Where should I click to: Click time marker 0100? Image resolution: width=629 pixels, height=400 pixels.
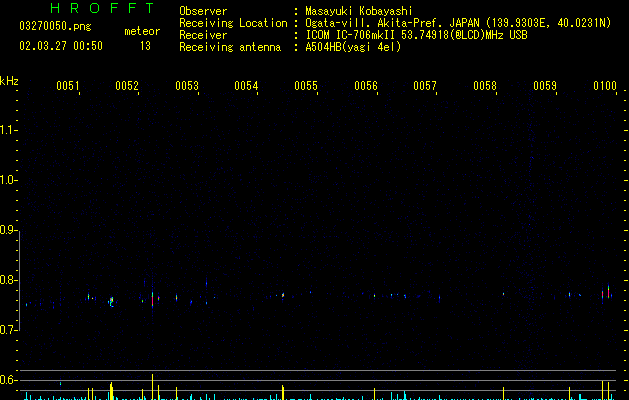tap(605, 86)
